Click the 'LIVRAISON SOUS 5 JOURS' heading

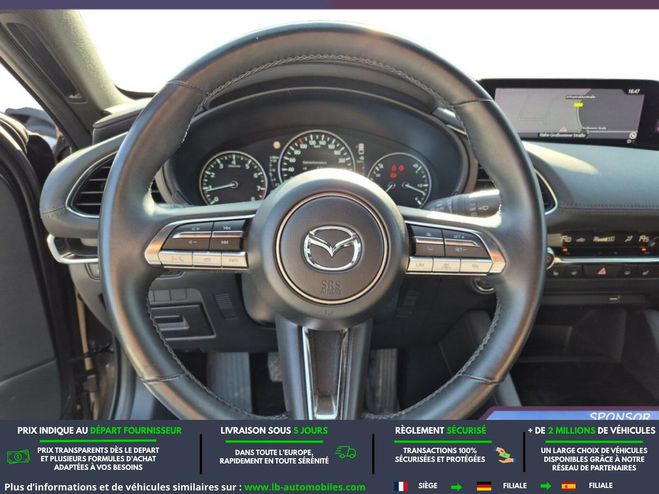[x=274, y=431]
